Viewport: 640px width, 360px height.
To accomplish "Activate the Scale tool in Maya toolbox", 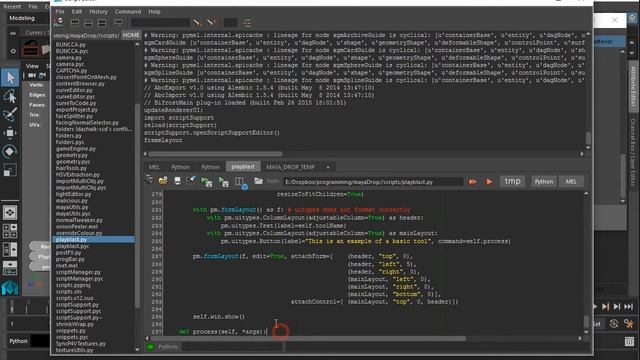I will (10, 169).
